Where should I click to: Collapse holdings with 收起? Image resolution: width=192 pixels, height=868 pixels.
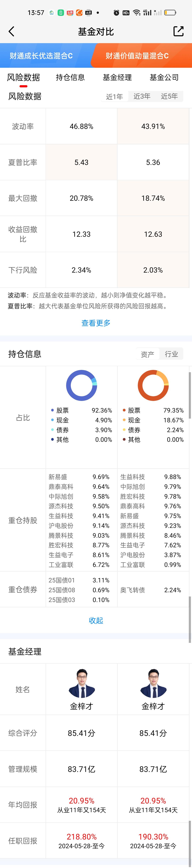pos(96,620)
